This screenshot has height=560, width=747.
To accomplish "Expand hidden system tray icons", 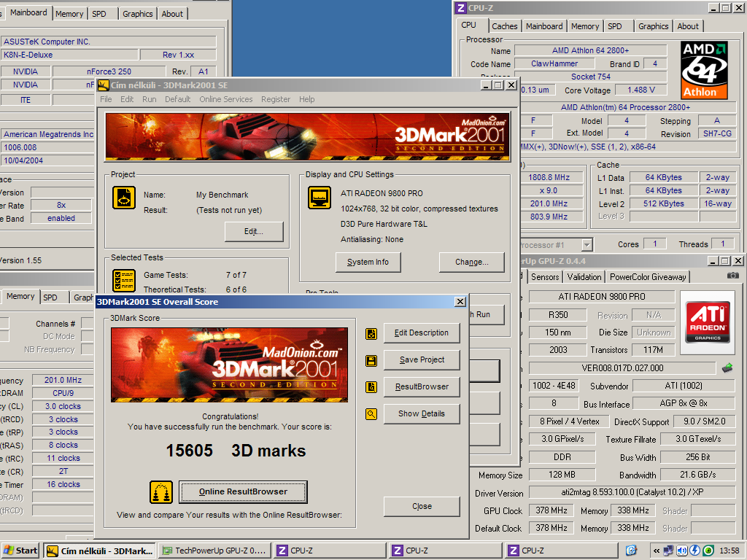I will 657,551.
